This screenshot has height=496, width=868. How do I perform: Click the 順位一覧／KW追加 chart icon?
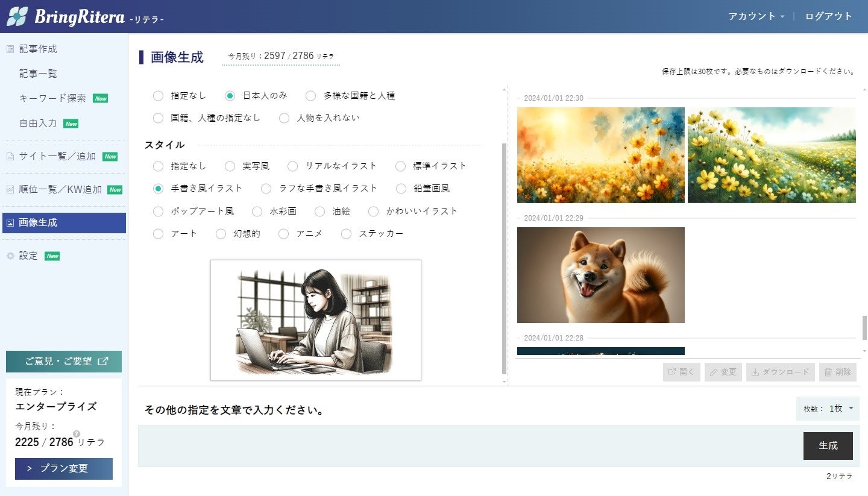point(10,190)
